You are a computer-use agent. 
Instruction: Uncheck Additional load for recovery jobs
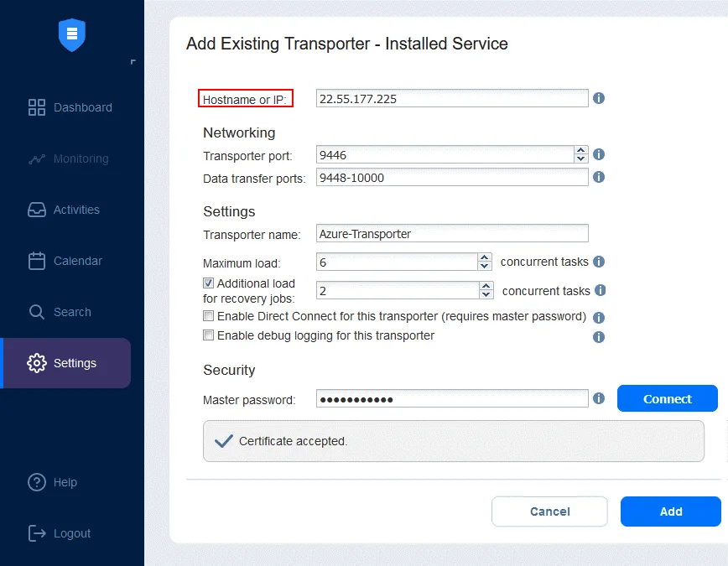(x=209, y=283)
